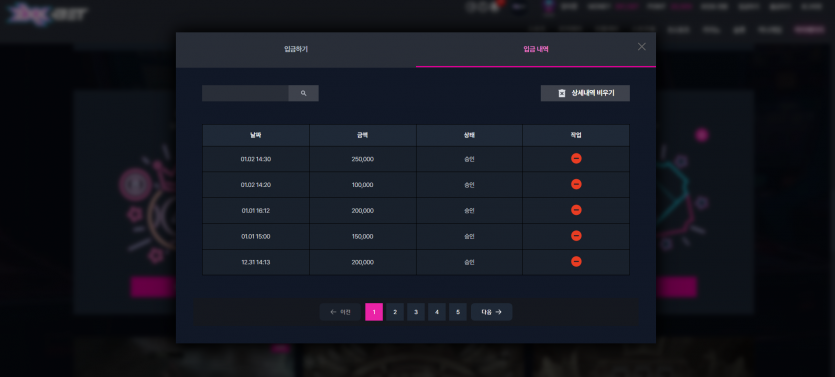Close the deposit history dialog
This screenshot has width=835, height=377.
(642, 47)
